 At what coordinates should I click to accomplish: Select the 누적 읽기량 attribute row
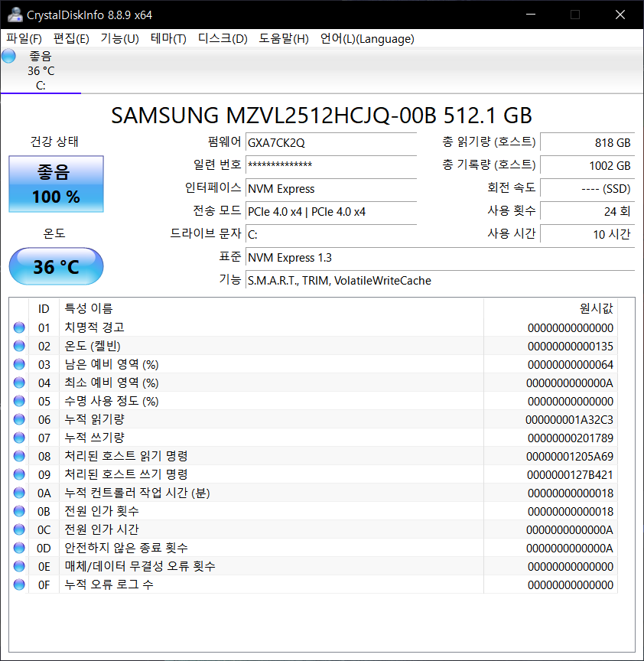point(314,419)
